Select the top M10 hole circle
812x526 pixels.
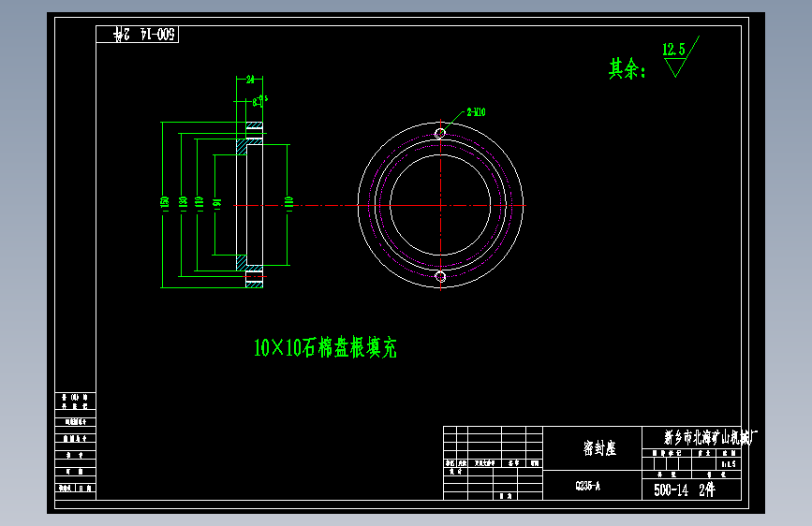440,134
